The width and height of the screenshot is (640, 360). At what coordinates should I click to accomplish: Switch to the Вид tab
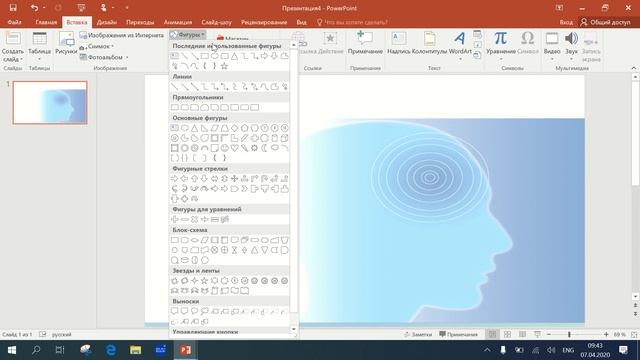click(x=302, y=22)
